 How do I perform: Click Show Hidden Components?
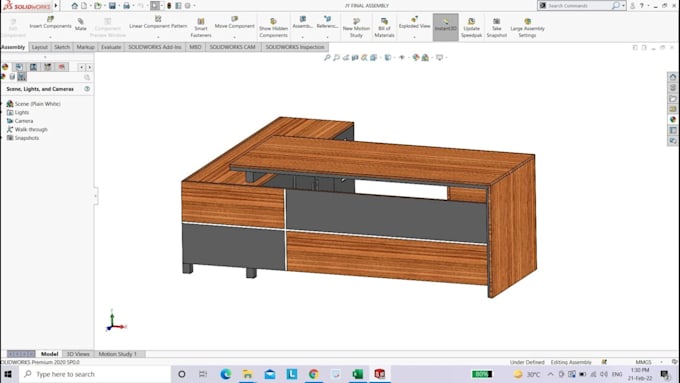tap(273, 28)
